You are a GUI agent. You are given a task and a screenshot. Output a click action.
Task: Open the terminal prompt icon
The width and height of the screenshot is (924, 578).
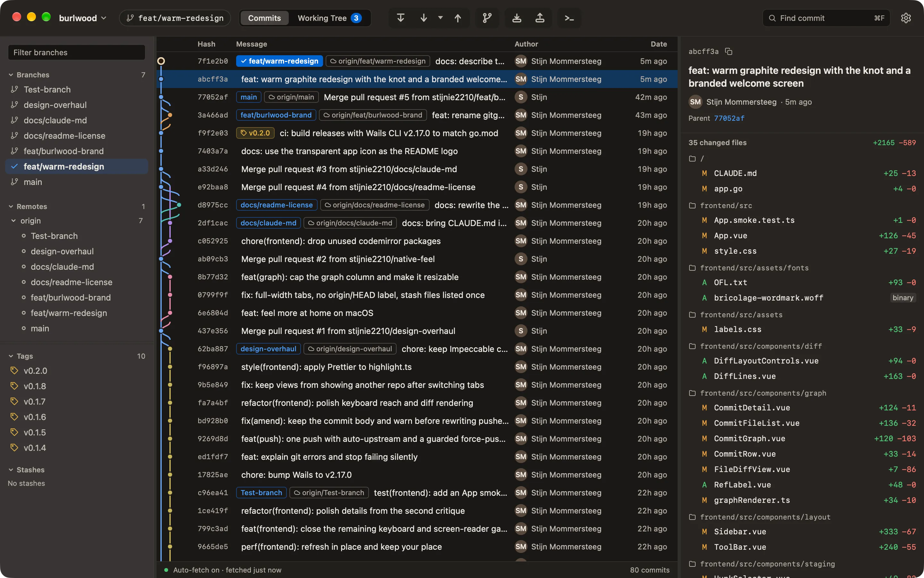click(569, 18)
